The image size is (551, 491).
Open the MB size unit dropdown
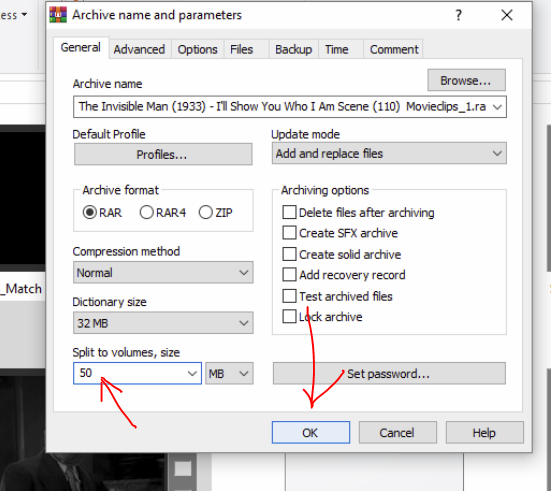coord(229,373)
